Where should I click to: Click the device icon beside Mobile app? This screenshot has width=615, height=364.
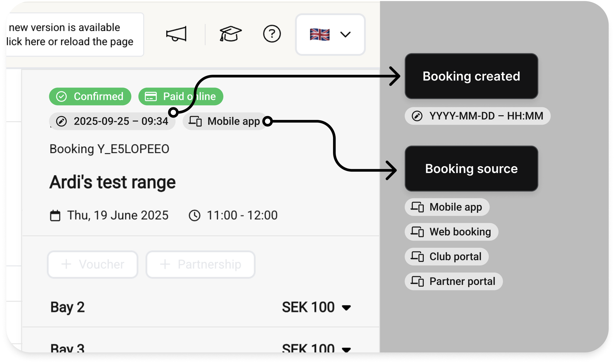195,121
